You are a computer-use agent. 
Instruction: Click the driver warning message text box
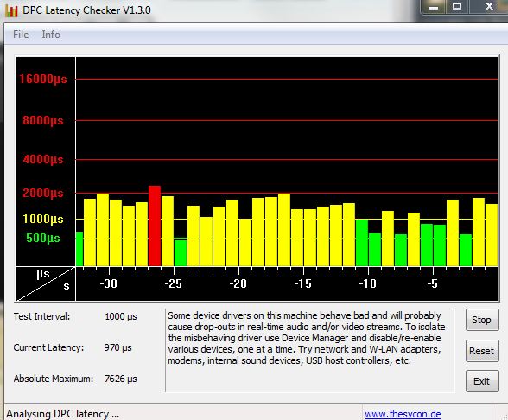point(309,351)
